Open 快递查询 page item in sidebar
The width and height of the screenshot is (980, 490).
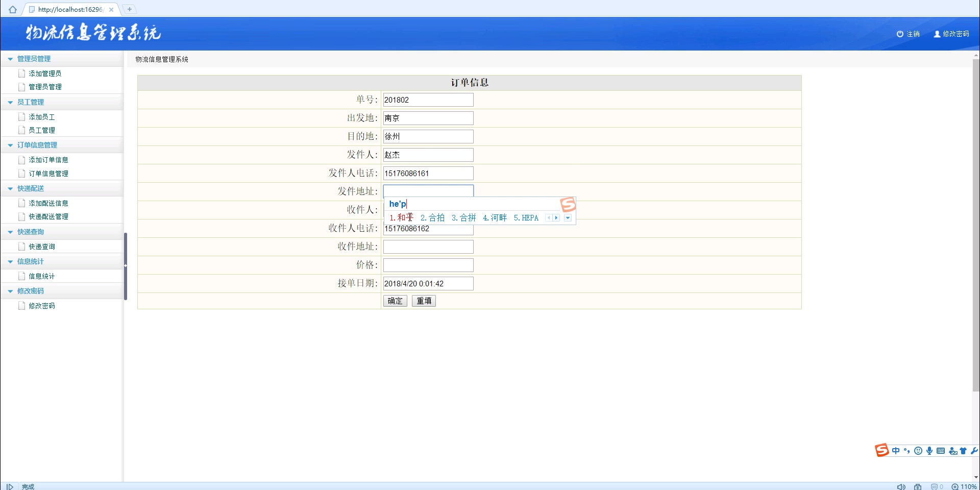42,247
